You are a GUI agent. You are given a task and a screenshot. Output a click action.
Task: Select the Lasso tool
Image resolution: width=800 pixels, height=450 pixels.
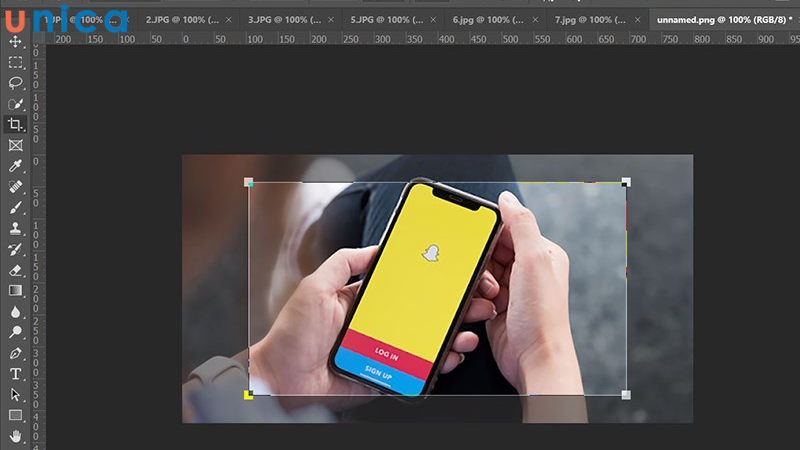15,83
